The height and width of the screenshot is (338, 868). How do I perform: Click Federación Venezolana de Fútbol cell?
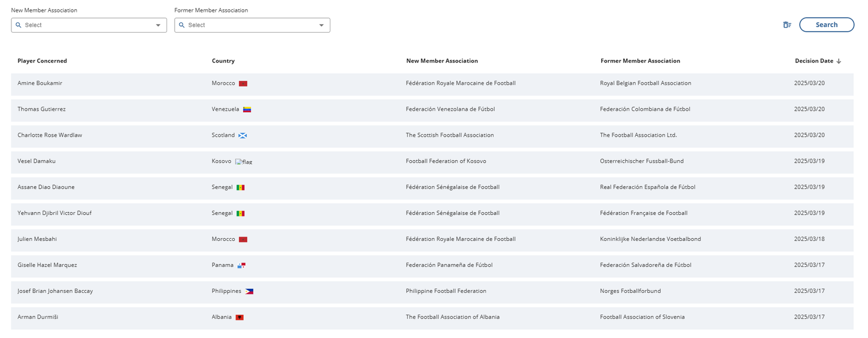450,109
